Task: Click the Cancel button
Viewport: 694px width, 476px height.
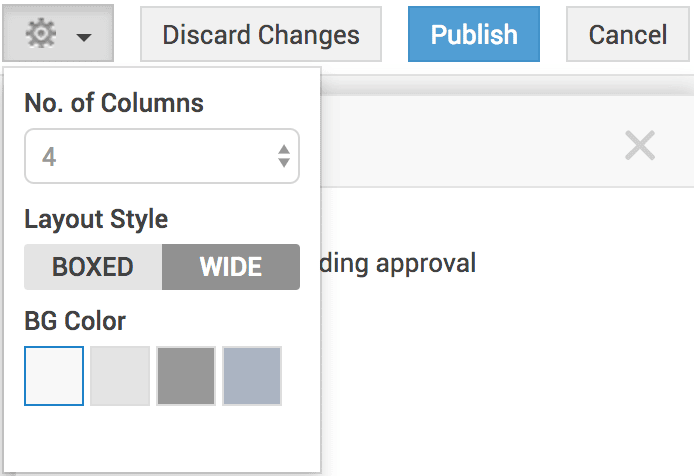Action: pyautogui.click(x=628, y=35)
